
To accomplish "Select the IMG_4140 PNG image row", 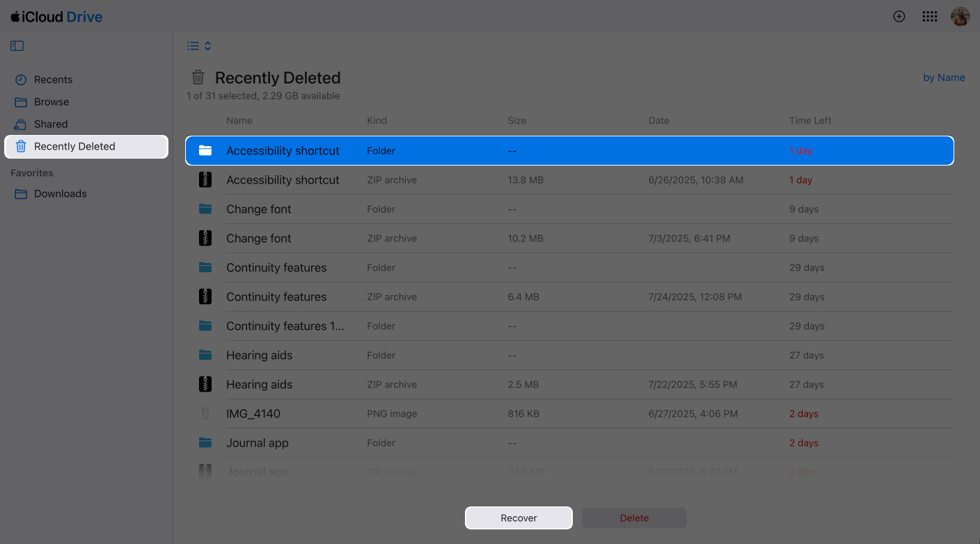I will click(487, 413).
